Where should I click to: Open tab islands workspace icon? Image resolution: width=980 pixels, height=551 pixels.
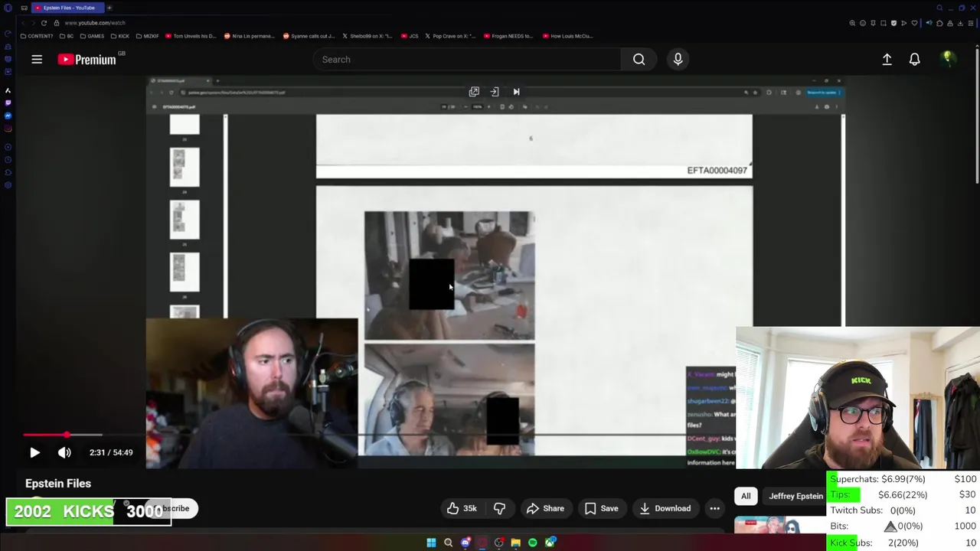[x=24, y=8]
